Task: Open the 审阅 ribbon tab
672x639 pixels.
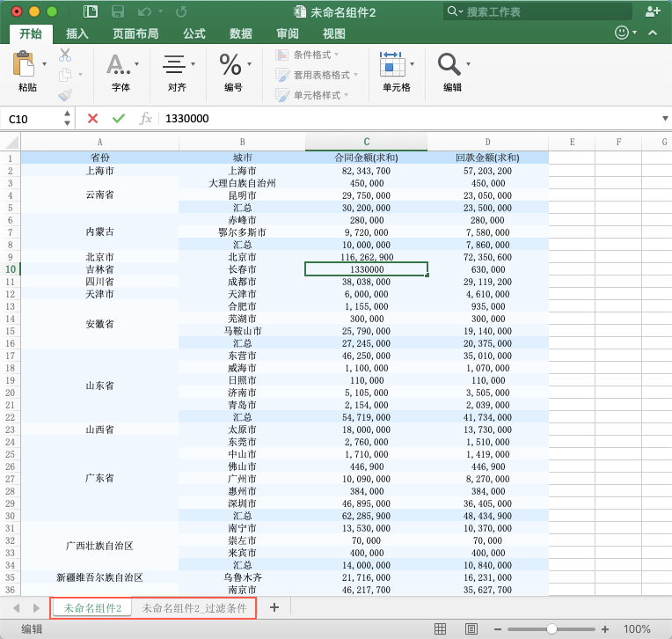Action: [x=287, y=33]
